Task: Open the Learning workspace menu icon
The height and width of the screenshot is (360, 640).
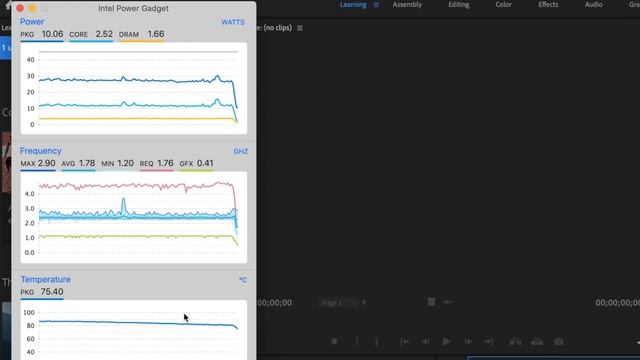Action: pyautogui.click(x=376, y=5)
